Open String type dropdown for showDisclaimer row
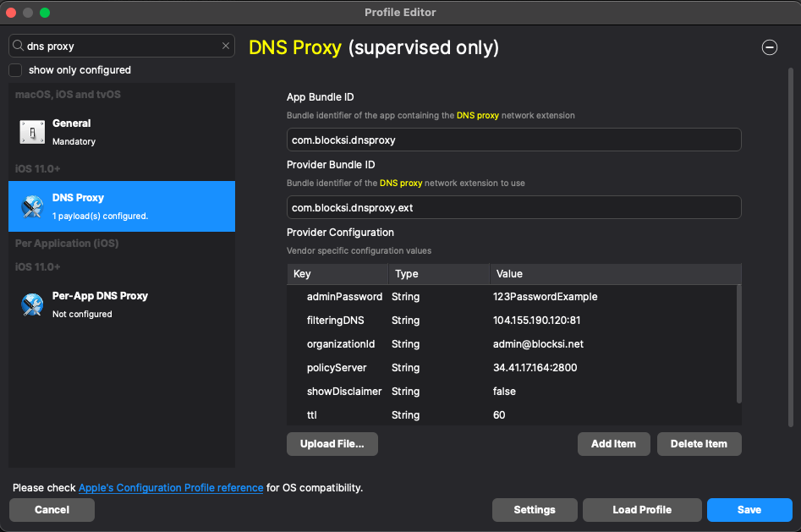 (406, 392)
